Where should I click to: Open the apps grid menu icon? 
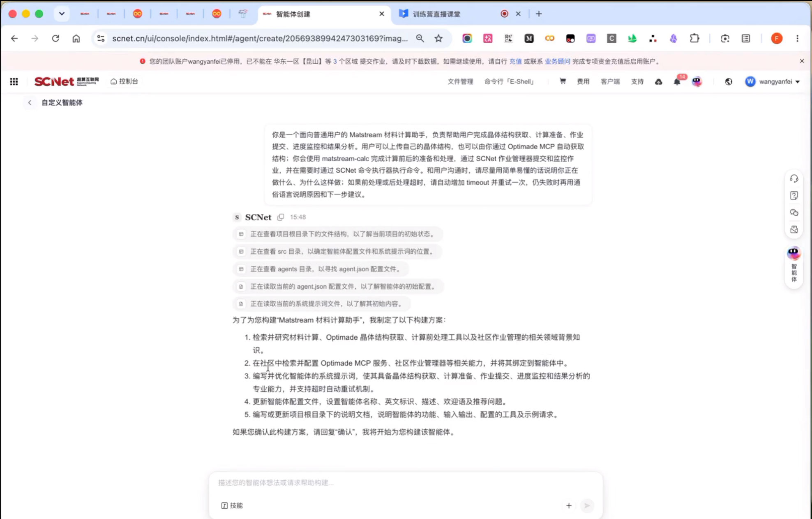(x=14, y=81)
